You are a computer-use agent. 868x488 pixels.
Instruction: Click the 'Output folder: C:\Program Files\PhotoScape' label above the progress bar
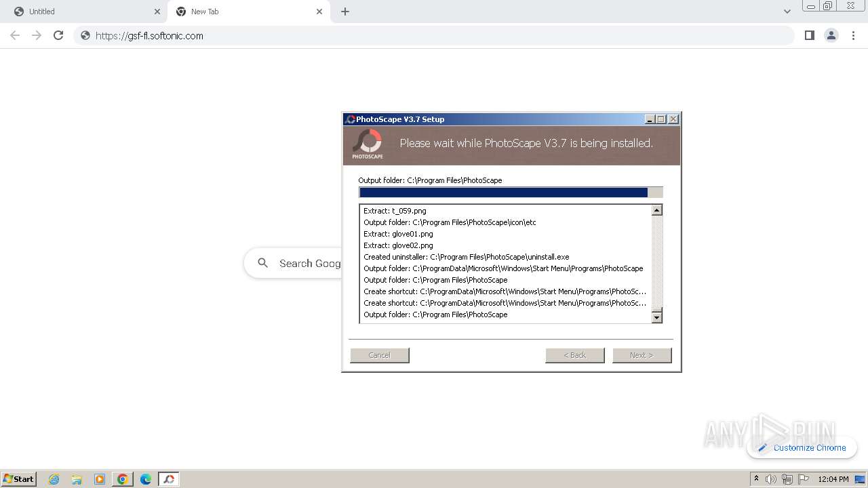point(431,180)
